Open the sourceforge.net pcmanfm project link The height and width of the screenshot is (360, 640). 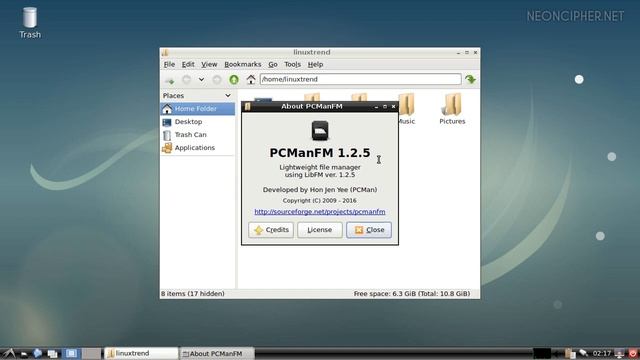tap(320, 212)
